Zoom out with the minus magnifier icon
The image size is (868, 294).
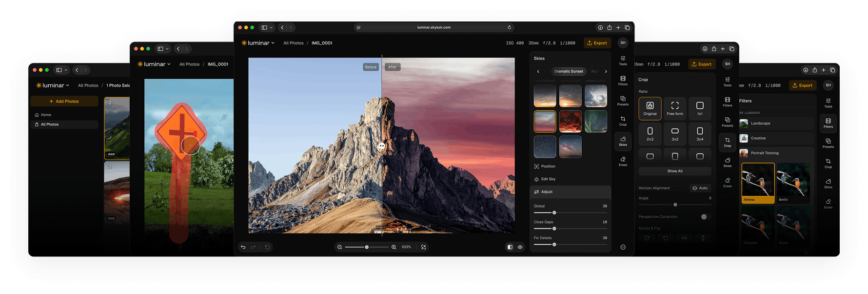click(340, 247)
